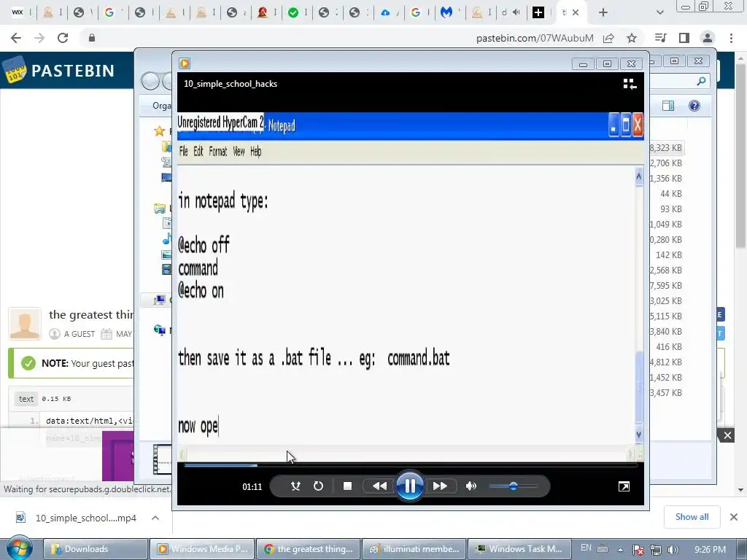Click the fast forward (next) button
The width and height of the screenshot is (747, 560).
click(440, 486)
